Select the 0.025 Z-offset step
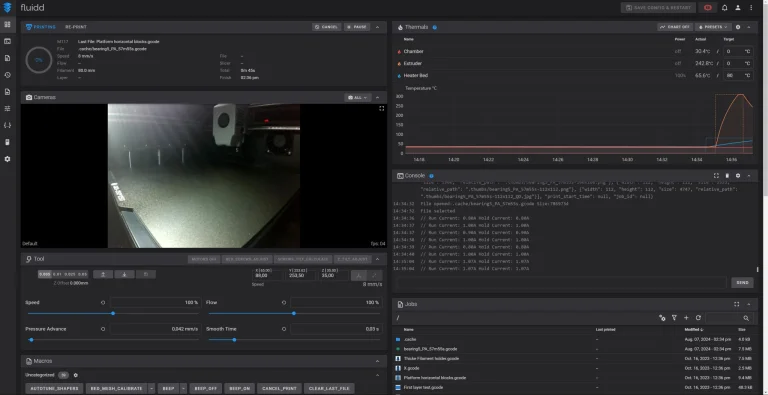The height and width of the screenshot is (395, 768). tap(70, 274)
